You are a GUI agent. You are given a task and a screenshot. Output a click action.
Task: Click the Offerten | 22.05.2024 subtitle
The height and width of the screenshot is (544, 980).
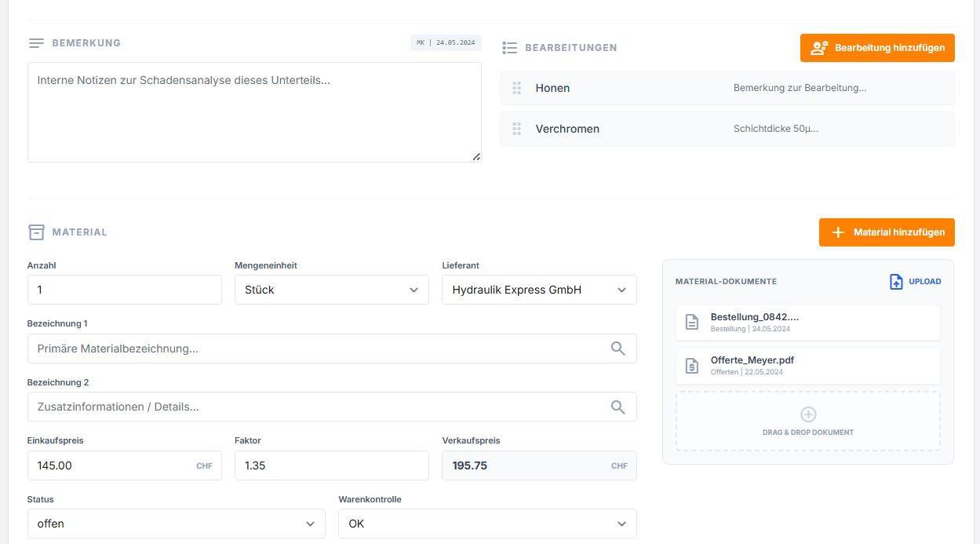(x=747, y=372)
